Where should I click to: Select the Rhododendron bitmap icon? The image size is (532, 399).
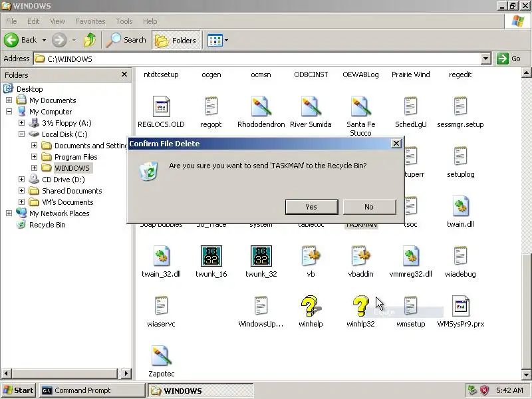pyautogui.click(x=261, y=106)
